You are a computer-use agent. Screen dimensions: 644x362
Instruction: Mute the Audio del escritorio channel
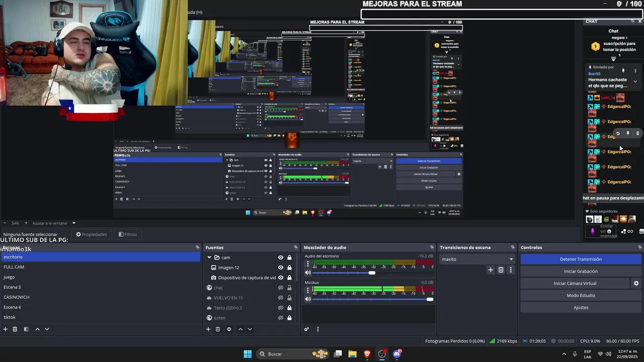coord(307,273)
